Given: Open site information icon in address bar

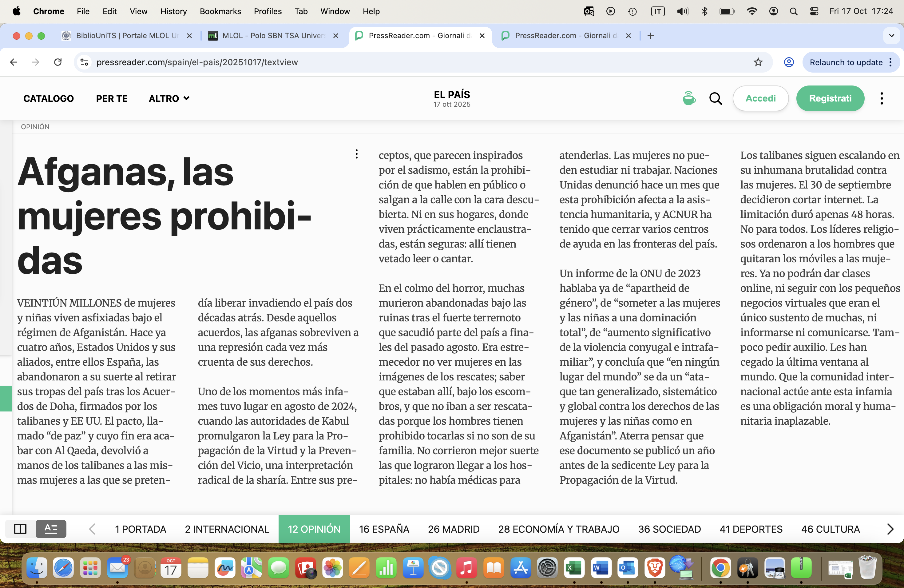Looking at the screenshot, I should click(84, 62).
